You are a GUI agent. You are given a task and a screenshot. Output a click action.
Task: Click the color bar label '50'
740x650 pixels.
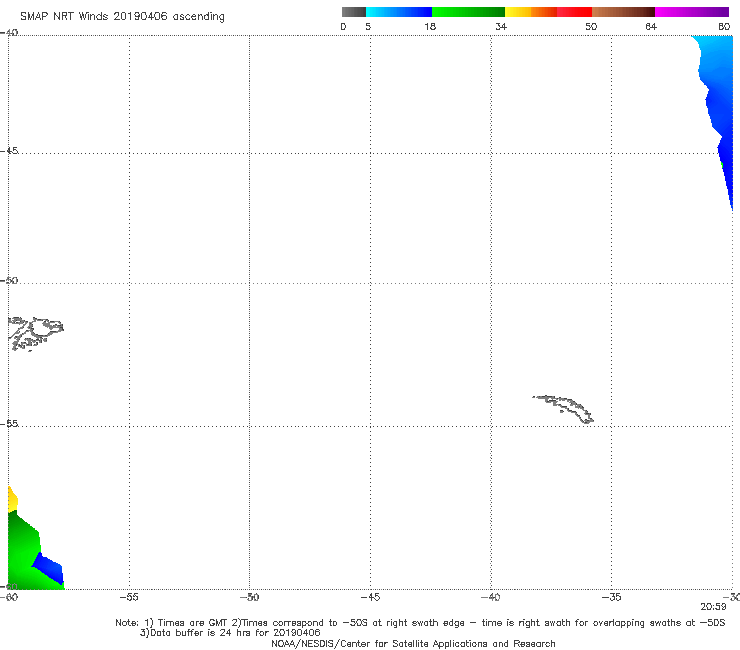click(591, 26)
